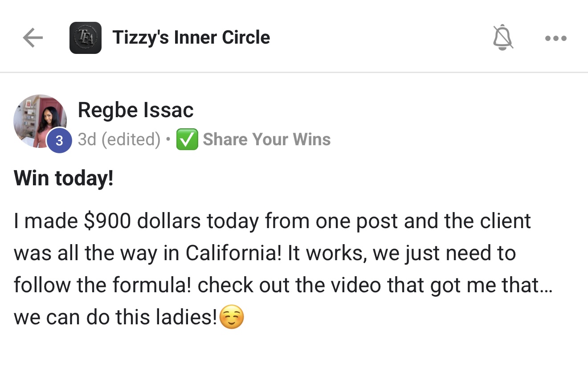This screenshot has width=588, height=372.
Task: Click the smiling emoji ending the post
Action: tap(232, 318)
